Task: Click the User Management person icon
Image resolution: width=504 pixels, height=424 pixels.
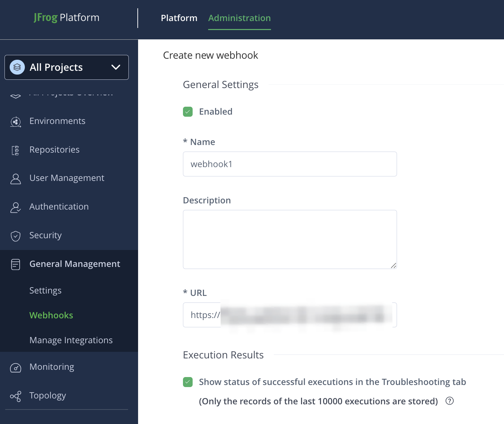Action: coord(15,179)
